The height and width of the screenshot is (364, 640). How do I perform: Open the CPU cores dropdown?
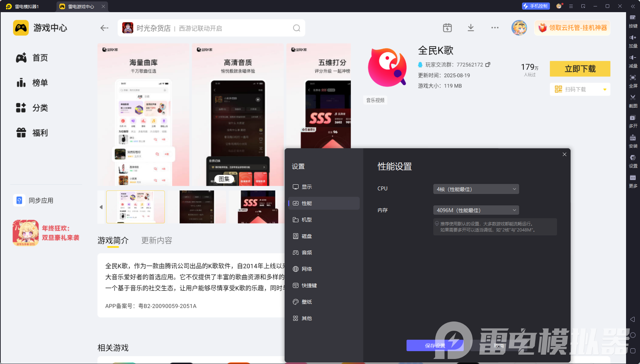click(476, 189)
